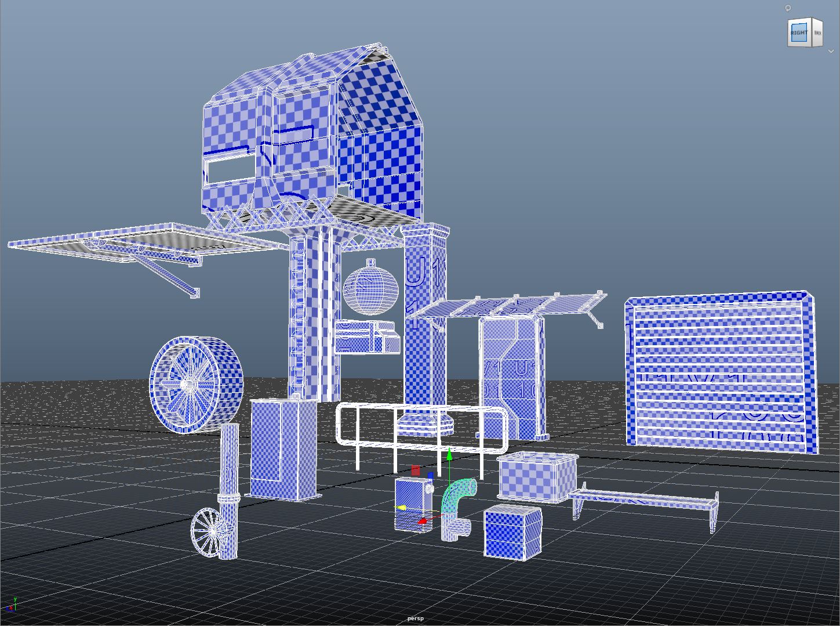
Task: Click the yellow highlighted manipulator arrow
Action: click(x=400, y=508)
